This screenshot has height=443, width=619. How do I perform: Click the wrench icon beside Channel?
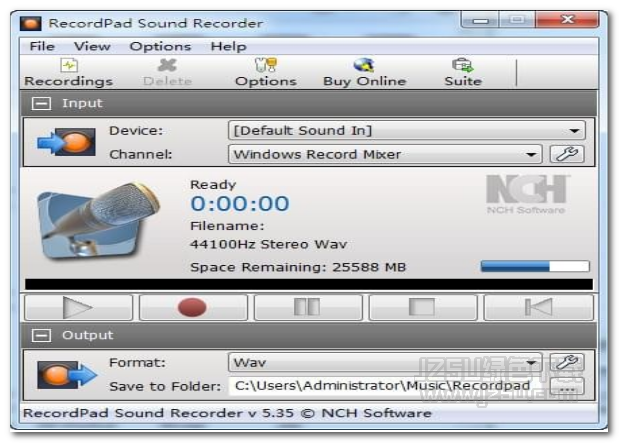[x=567, y=154]
